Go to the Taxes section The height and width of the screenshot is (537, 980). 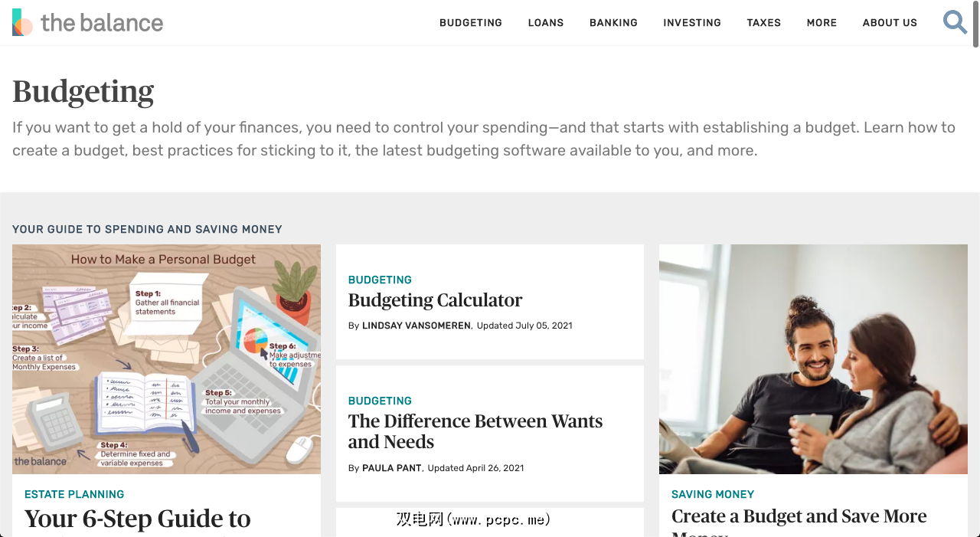click(x=764, y=23)
